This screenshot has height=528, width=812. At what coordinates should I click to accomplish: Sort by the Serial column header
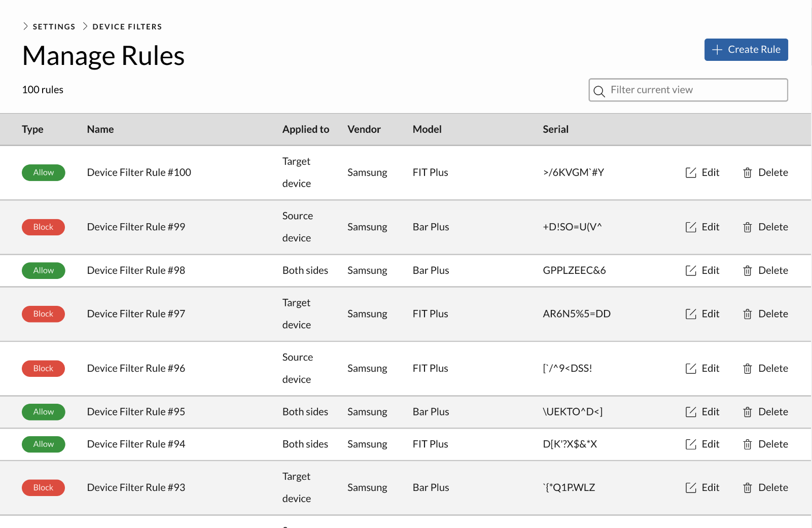tap(556, 129)
